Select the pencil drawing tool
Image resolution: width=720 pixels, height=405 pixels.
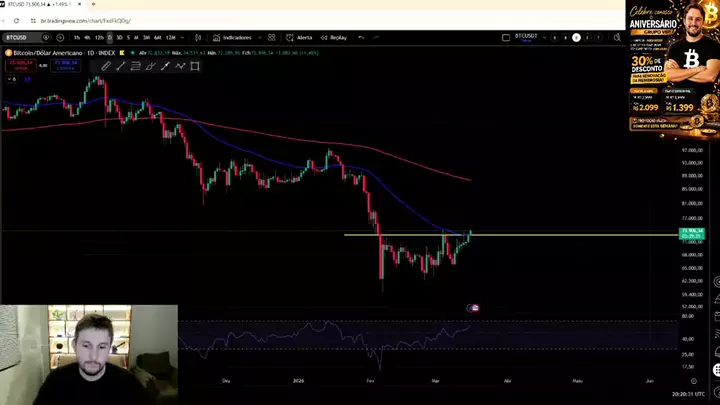pos(106,66)
